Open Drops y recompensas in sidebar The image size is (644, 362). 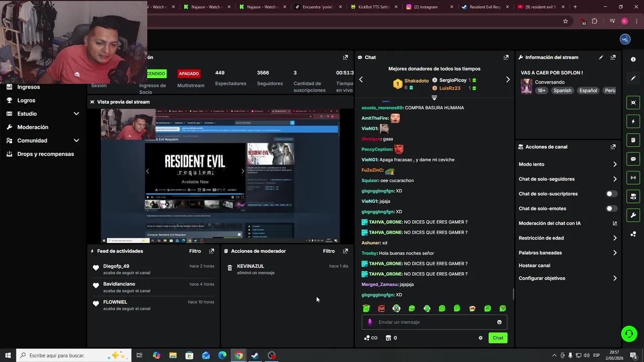click(x=45, y=154)
